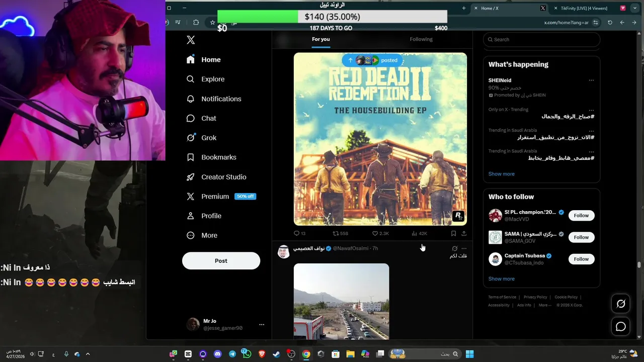Screen dimensions: 644x362
Task: Open the floating chat messages button
Action: click(621, 327)
